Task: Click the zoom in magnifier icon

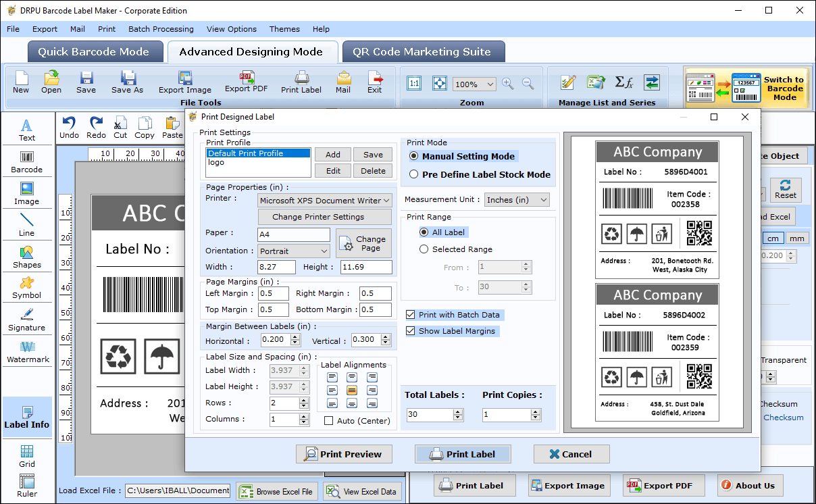Action: (x=507, y=84)
